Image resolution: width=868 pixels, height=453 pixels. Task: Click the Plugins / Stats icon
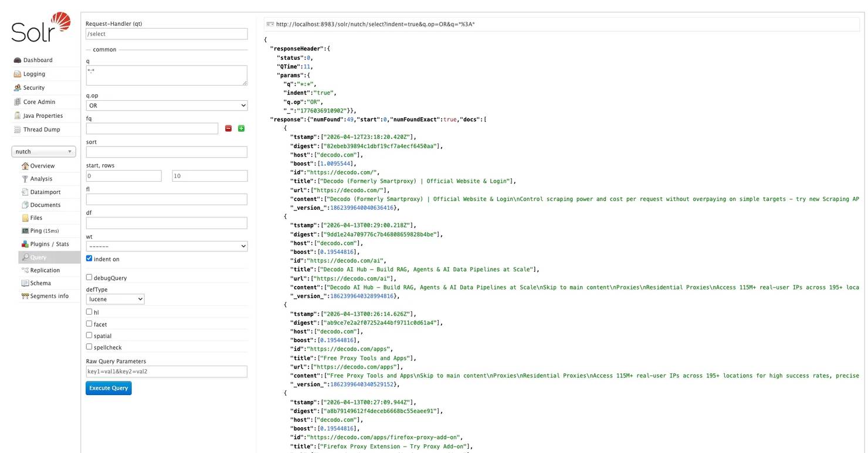[x=25, y=244]
